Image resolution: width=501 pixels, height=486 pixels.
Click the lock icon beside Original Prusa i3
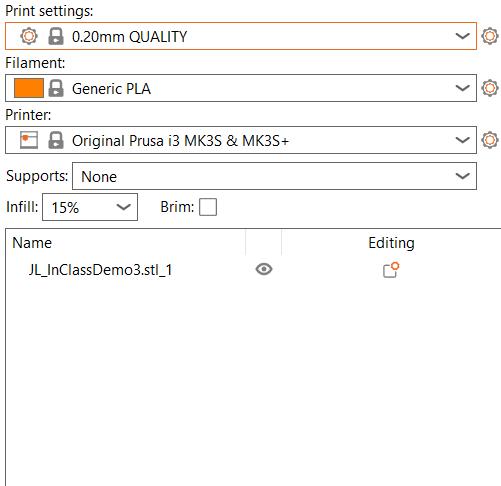tap(56, 140)
